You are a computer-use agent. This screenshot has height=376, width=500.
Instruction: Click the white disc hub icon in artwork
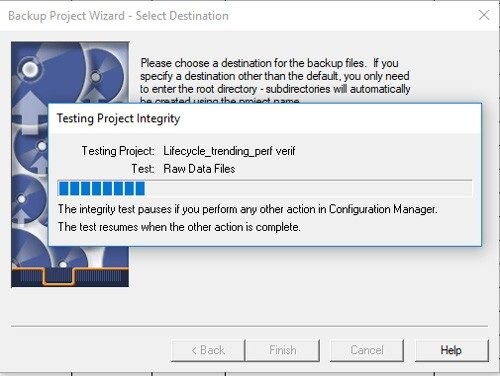[x=30, y=69]
